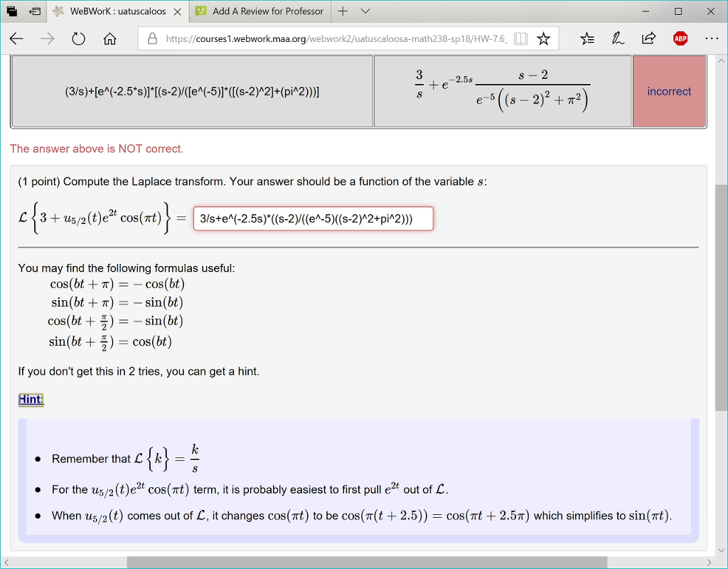This screenshot has height=569, width=728.
Task: Open the Share panel
Action: point(648,38)
